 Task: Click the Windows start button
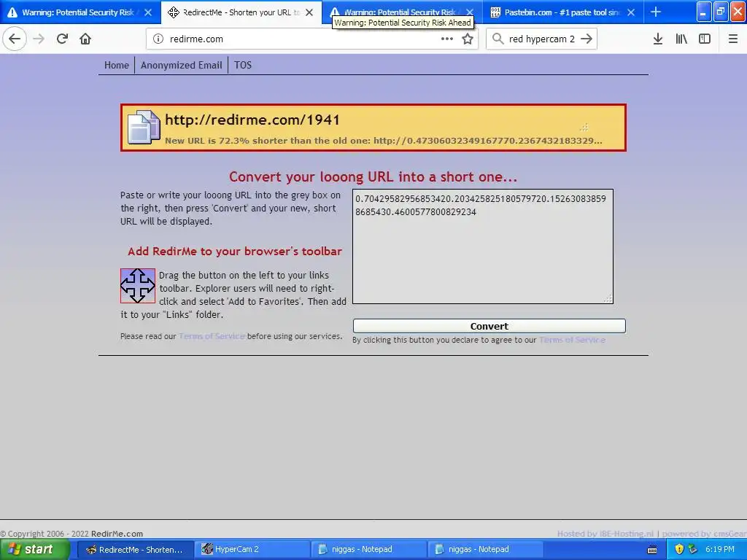(x=35, y=550)
